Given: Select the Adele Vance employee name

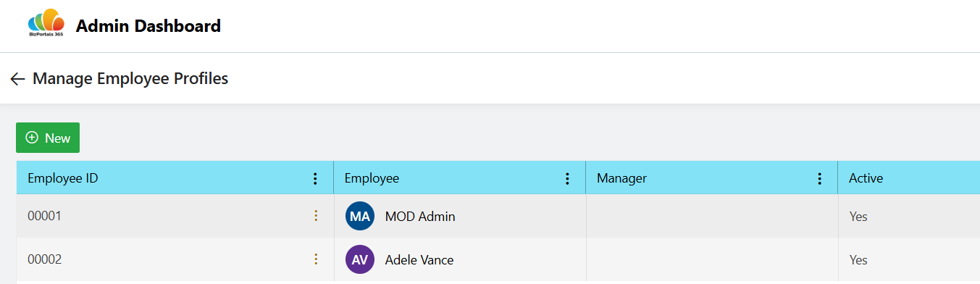Looking at the screenshot, I should coord(419,259).
